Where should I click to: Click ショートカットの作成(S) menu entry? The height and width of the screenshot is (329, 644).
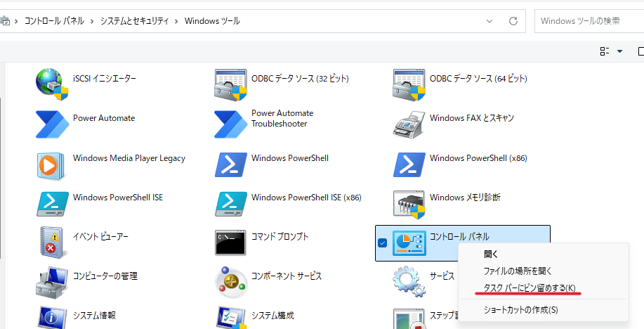tap(520, 309)
